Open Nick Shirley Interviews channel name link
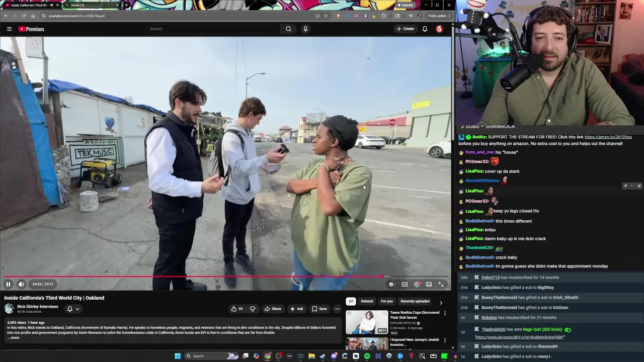The width and height of the screenshot is (644, 362). [x=38, y=306]
